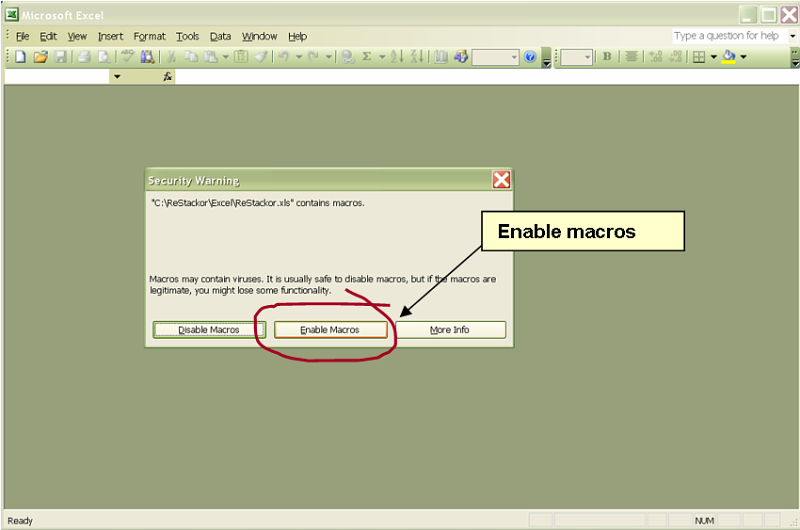Toggle Bold formatting button
The width and height of the screenshot is (800, 530).
(607, 57)
